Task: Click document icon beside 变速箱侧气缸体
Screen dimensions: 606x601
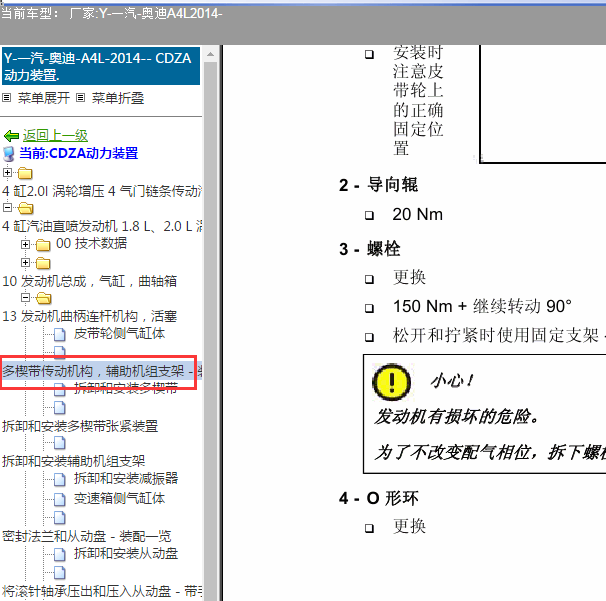Action: [x=60, y=499]
